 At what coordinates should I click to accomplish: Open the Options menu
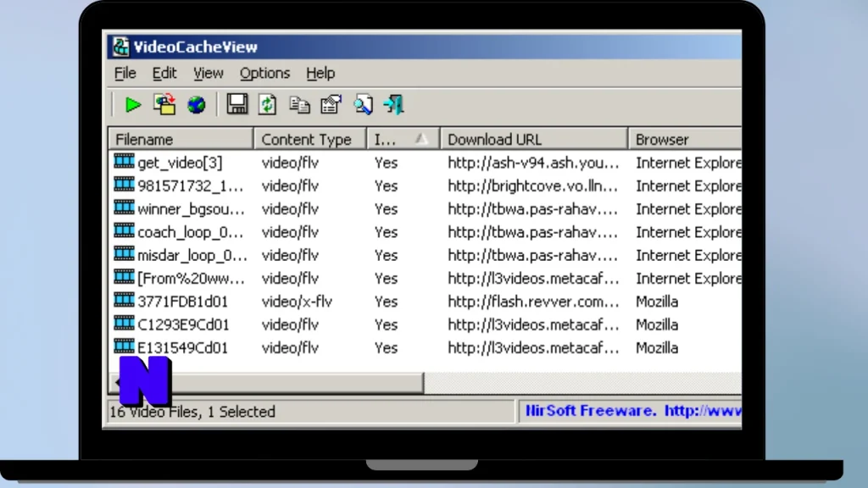[x=264, y=73]
